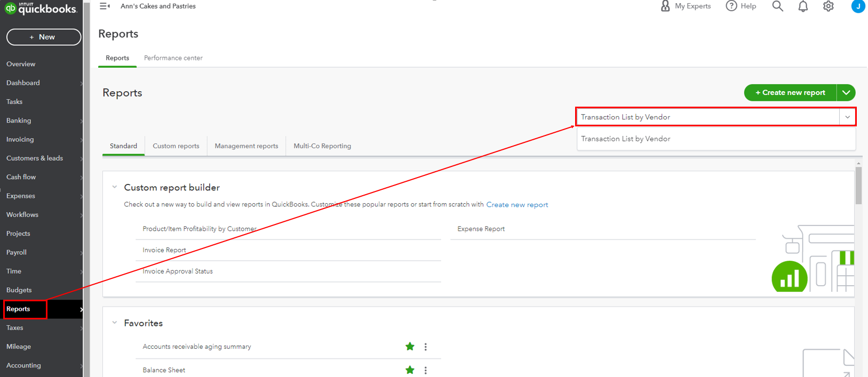Collapse the Favorites section
Viewport: 868px width, 377px height.
pos(114,323)
